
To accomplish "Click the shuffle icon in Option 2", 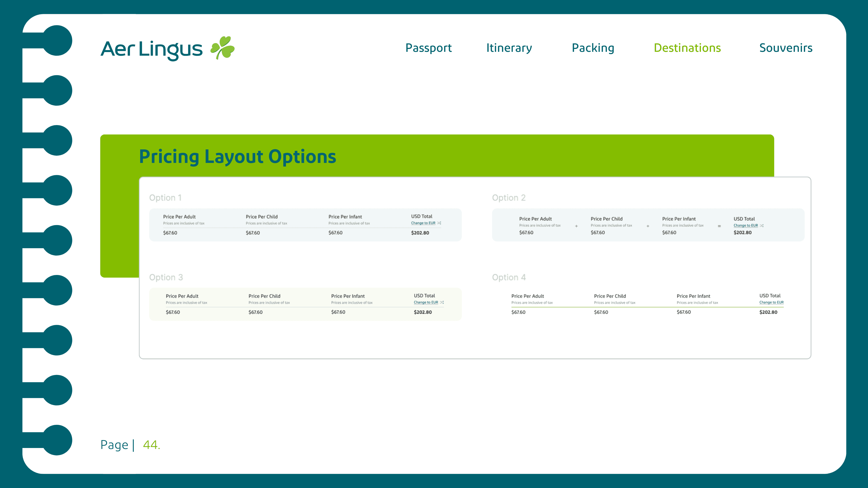I will coord(762,226).
